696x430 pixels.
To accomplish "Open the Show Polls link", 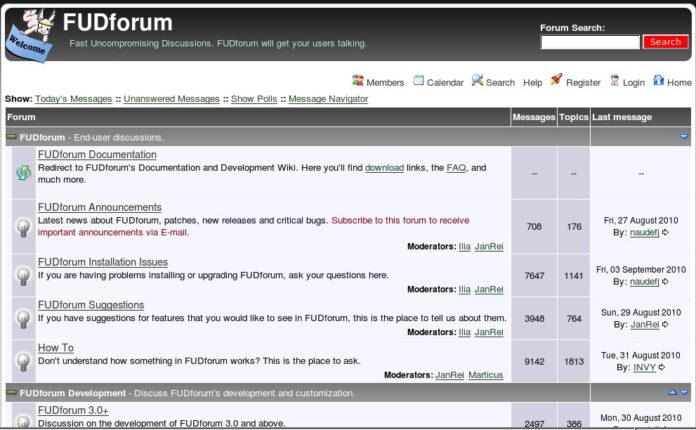I will click(x=254, y=99).
